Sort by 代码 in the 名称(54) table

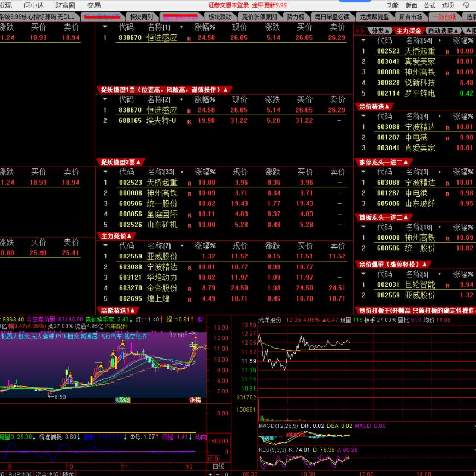[x=384, y=40]
